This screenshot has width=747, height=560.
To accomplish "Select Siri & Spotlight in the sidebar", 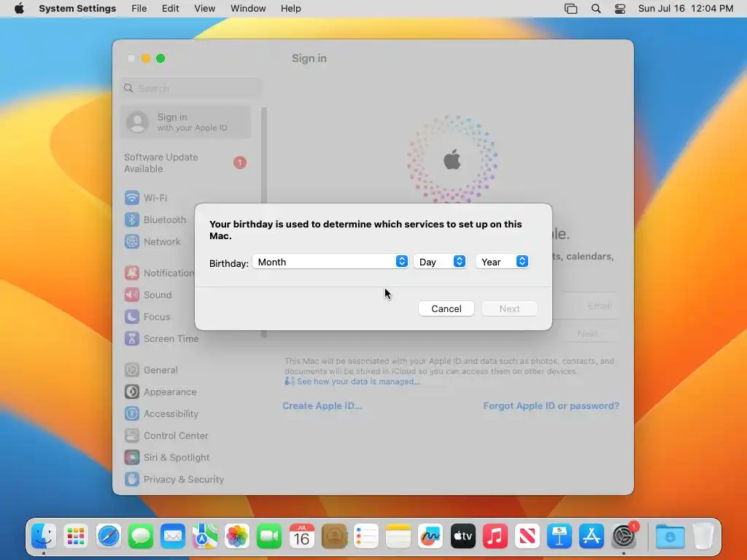I will coord(186,458).
